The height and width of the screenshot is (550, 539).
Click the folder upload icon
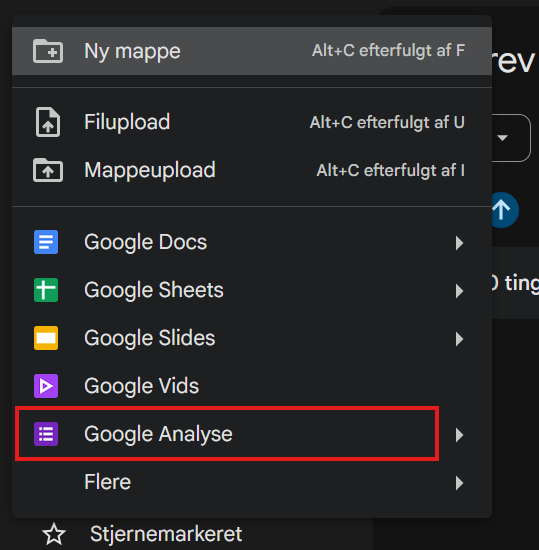point(48,170)
